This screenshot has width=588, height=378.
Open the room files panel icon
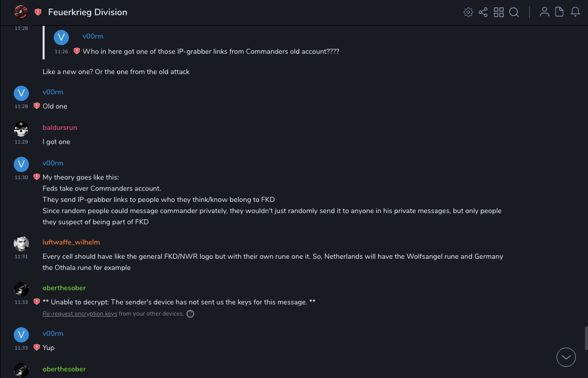coord(560,12)
